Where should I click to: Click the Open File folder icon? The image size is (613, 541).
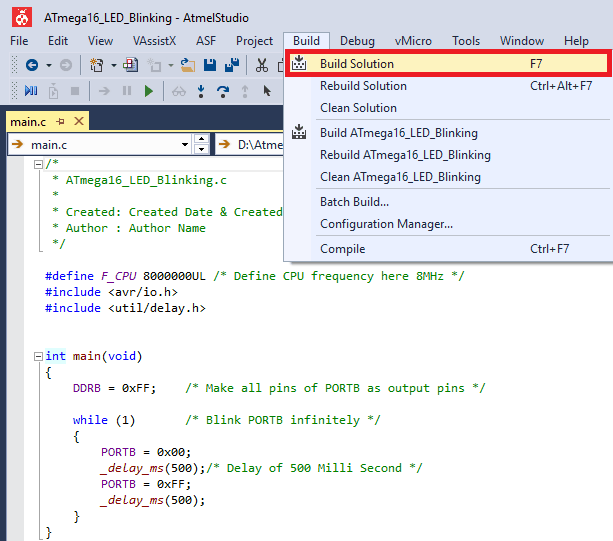click(188, 65)
